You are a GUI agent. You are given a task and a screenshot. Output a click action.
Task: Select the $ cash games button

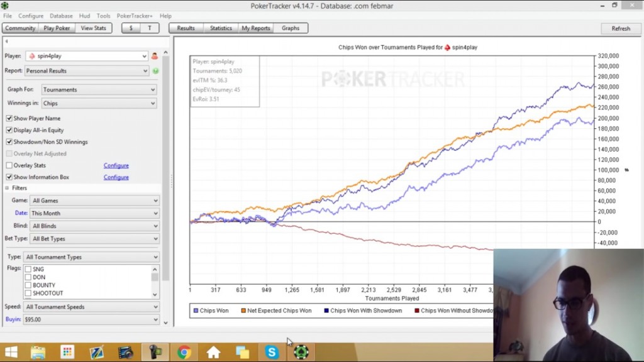[131, 28]
